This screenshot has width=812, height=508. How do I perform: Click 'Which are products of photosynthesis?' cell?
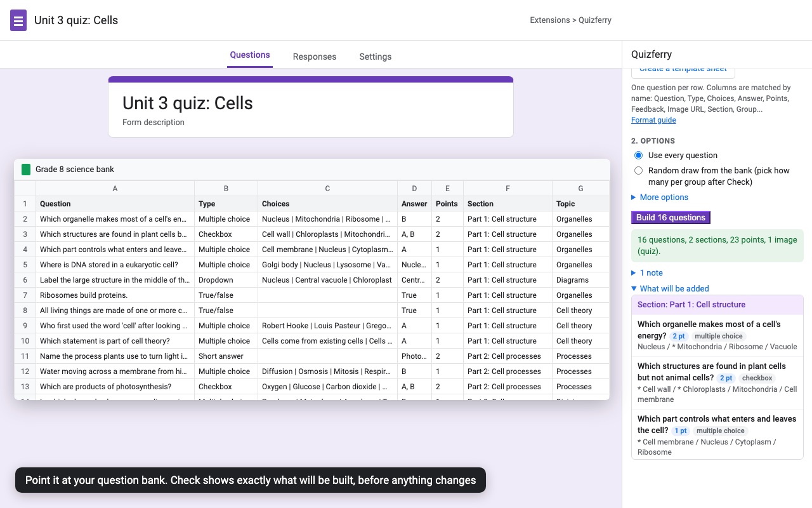[115, 387]
